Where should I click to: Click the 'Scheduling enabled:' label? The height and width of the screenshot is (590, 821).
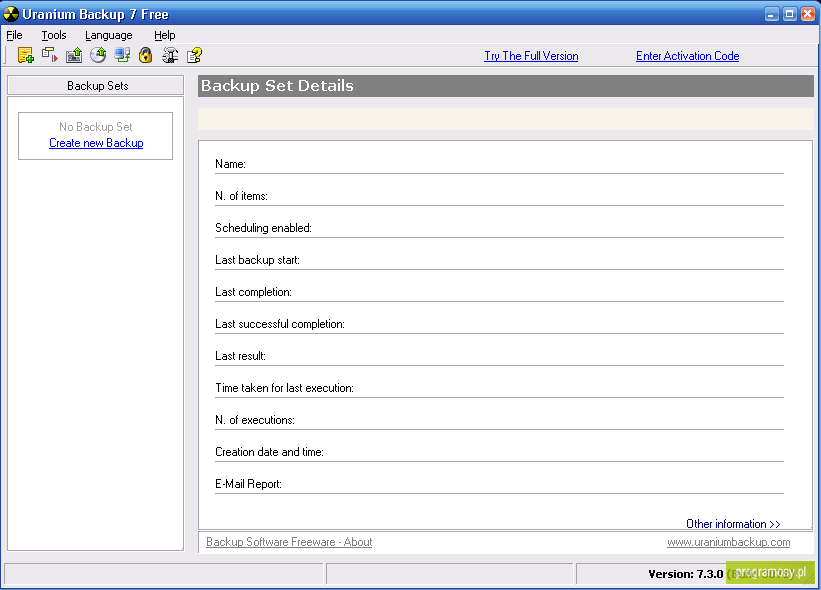(x=263, y=228)
